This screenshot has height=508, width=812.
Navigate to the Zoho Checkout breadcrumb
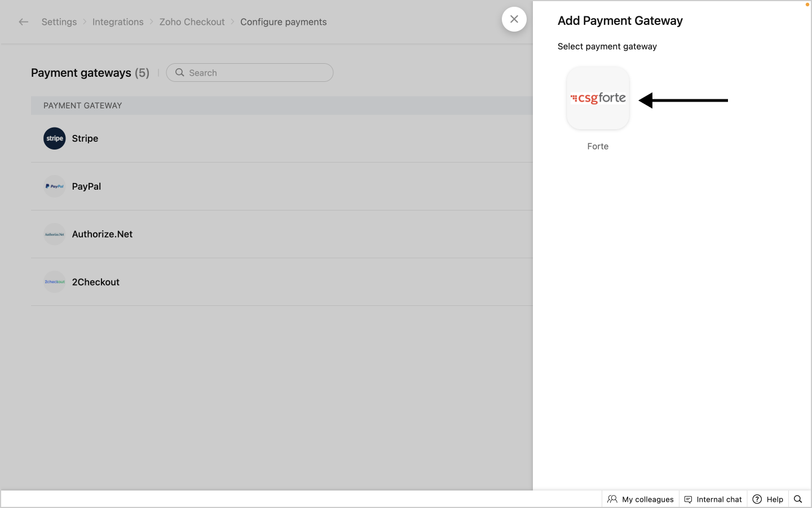click(192, 22)
